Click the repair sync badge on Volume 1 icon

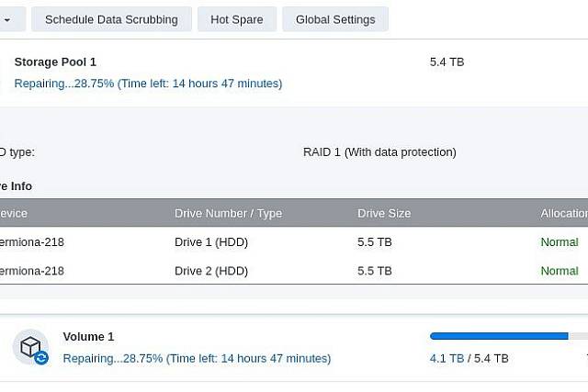41,358
